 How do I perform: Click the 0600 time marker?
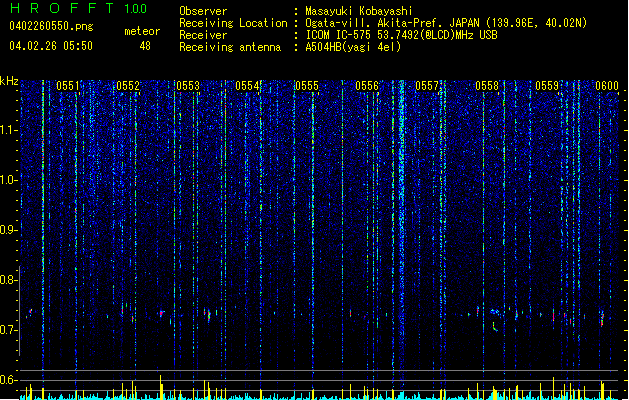(x=607, y=86)
